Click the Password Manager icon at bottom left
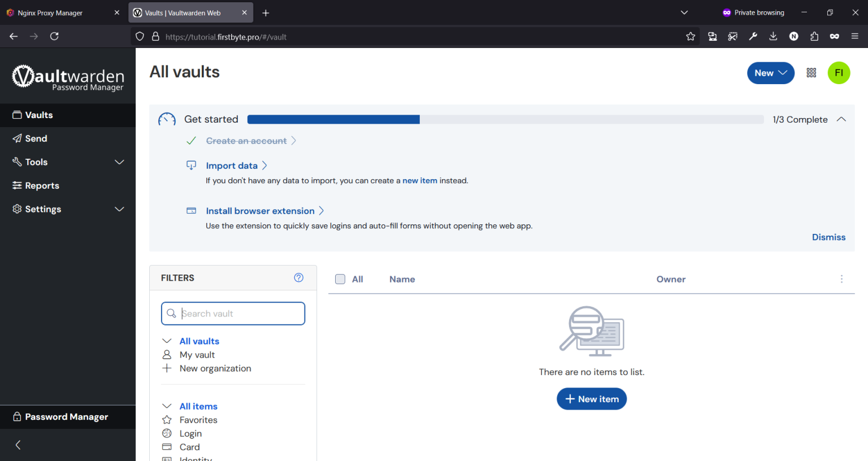The width and height of the screenshot is (868, 461). pos(17,417)
